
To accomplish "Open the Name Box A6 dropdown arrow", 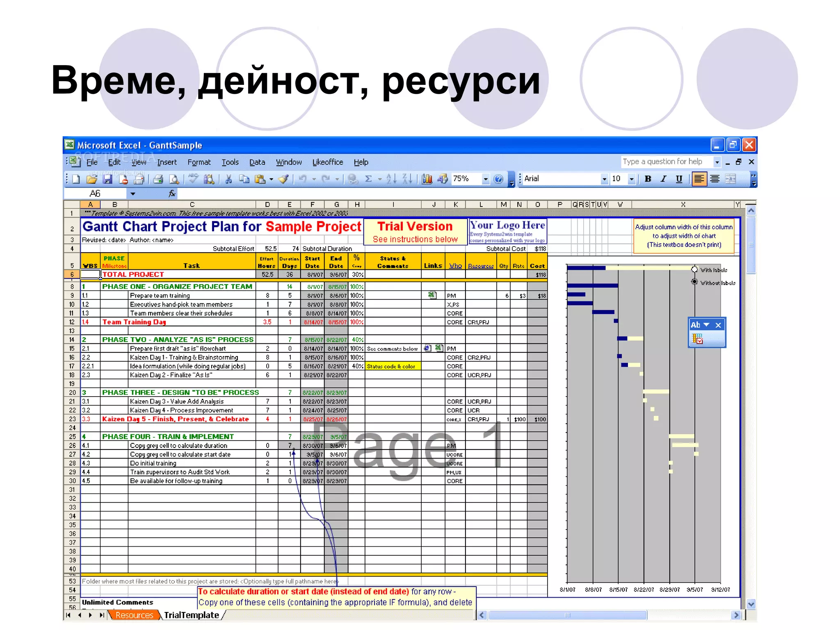I will [133, 194].
